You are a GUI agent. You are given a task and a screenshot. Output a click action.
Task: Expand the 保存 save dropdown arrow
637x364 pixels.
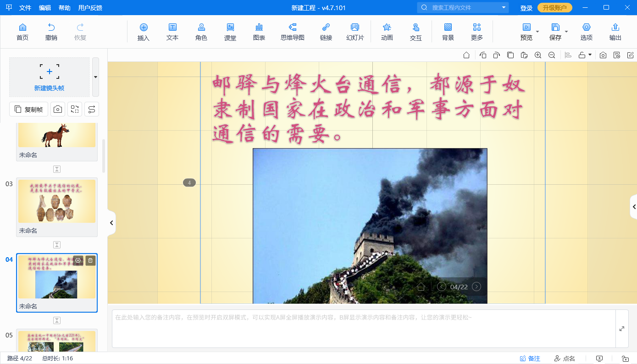[566, 32]
